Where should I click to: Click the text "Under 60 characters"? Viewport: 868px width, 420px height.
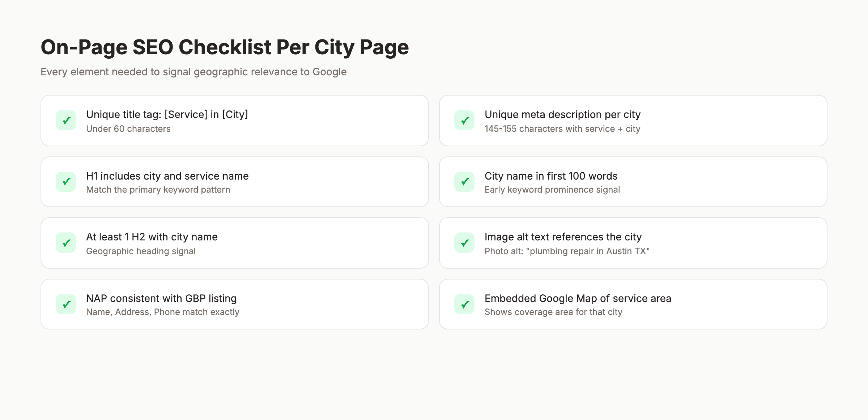(128, 129)
